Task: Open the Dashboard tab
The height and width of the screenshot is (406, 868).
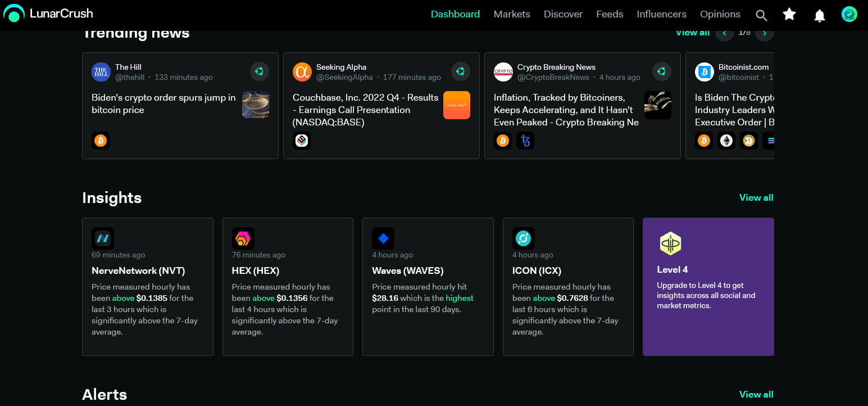Action: 455,15
